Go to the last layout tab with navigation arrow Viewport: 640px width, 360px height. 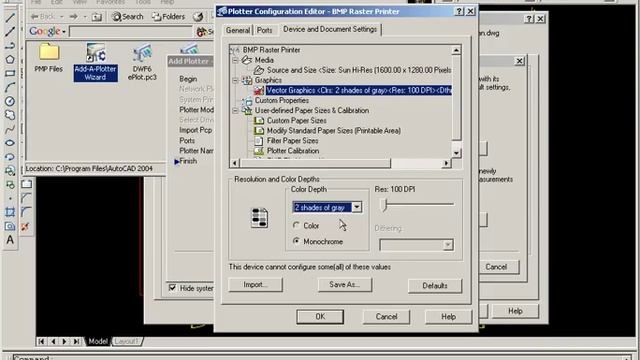[x=76, y=341]
